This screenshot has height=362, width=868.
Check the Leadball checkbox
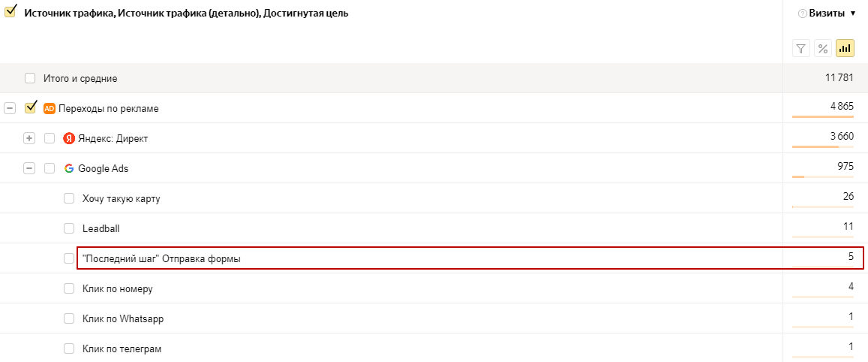point(69,228)
